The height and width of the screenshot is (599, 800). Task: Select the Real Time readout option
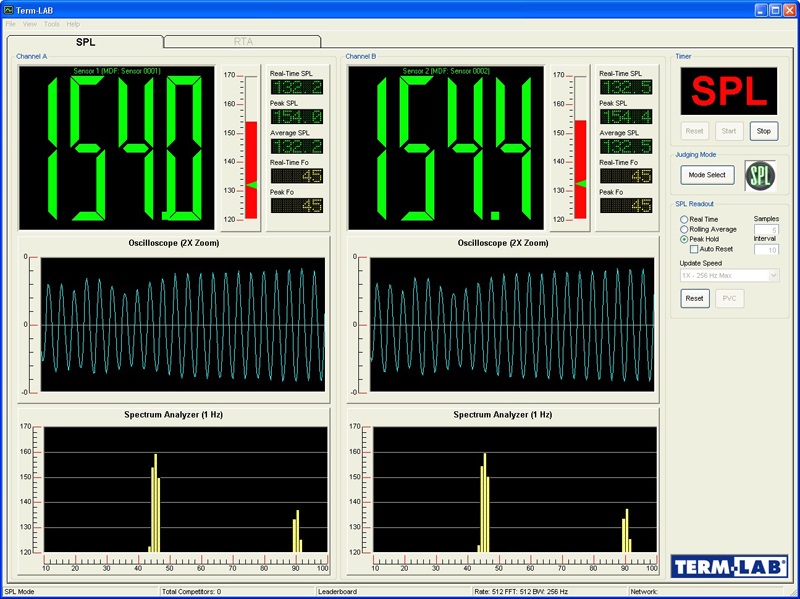(684, 219)
